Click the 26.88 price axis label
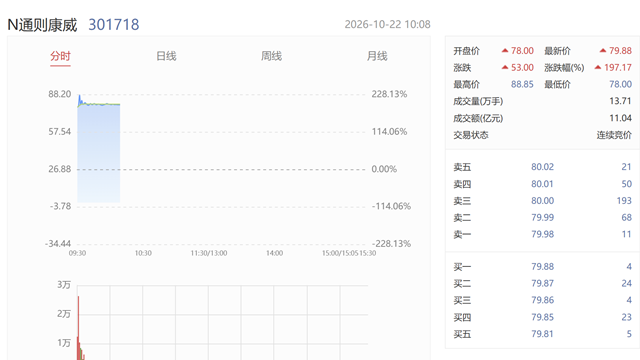The image size is (640, 360). tap(60, 169)
